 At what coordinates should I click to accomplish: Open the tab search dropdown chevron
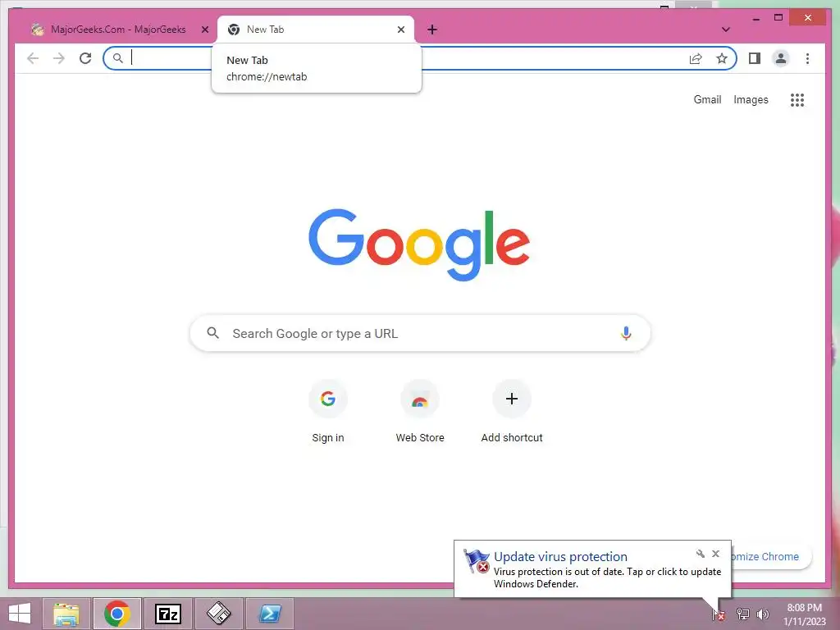[x=726, y=30]
